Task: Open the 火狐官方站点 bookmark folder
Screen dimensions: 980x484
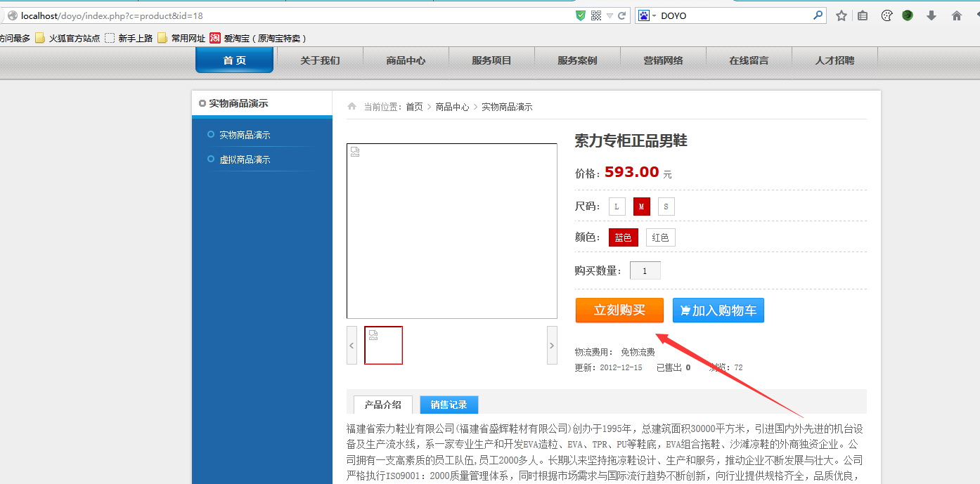Action: (x=67, y=38)
